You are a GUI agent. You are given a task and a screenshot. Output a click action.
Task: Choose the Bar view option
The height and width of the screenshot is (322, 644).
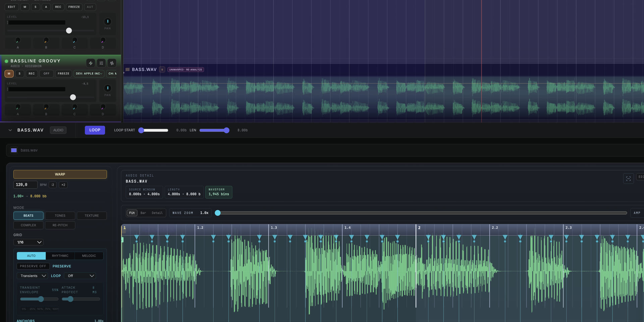143,213
